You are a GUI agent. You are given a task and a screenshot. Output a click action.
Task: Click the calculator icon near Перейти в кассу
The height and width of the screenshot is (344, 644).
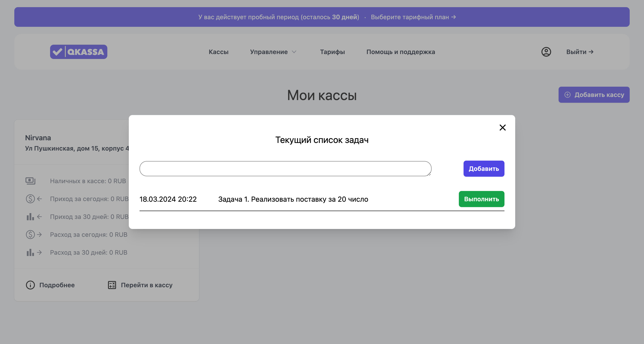112,285
